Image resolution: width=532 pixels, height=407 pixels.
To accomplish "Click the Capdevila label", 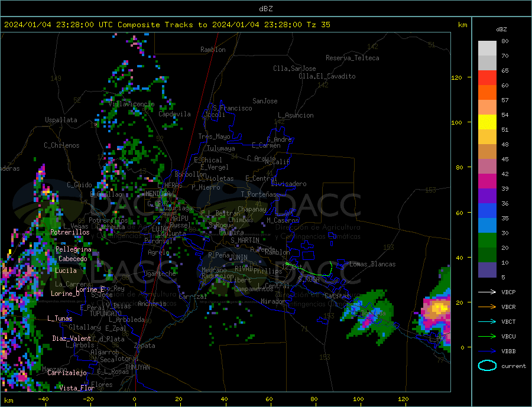I will pyautogui.click(x=175, y=114).
